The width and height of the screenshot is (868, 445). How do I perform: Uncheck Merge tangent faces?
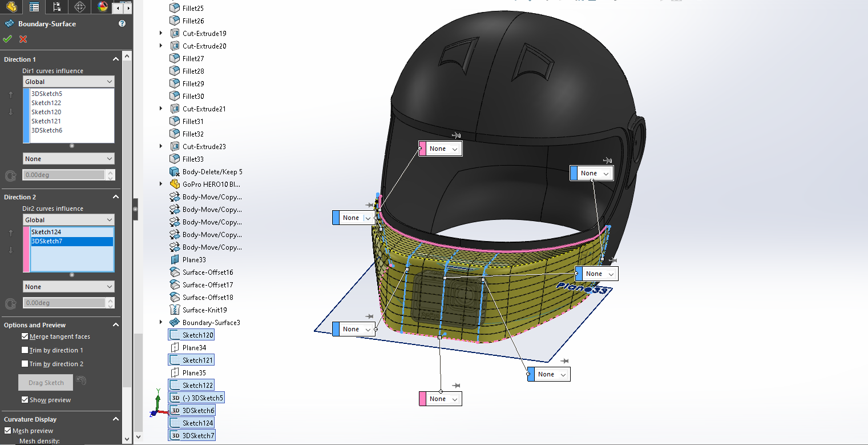(x=25, y=336)
